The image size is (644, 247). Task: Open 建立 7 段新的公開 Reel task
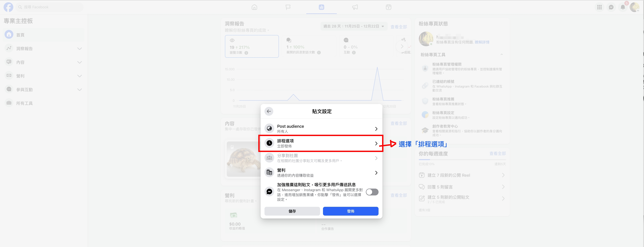point(462,175)
